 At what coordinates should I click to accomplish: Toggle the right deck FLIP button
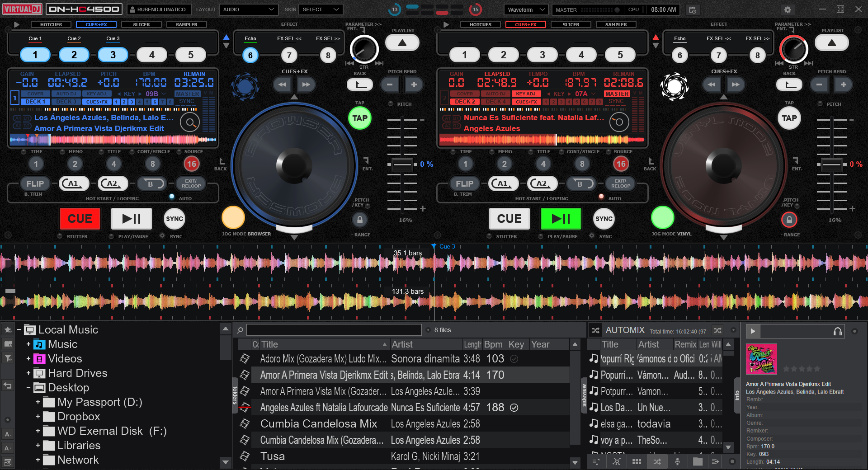coord(464,183)
